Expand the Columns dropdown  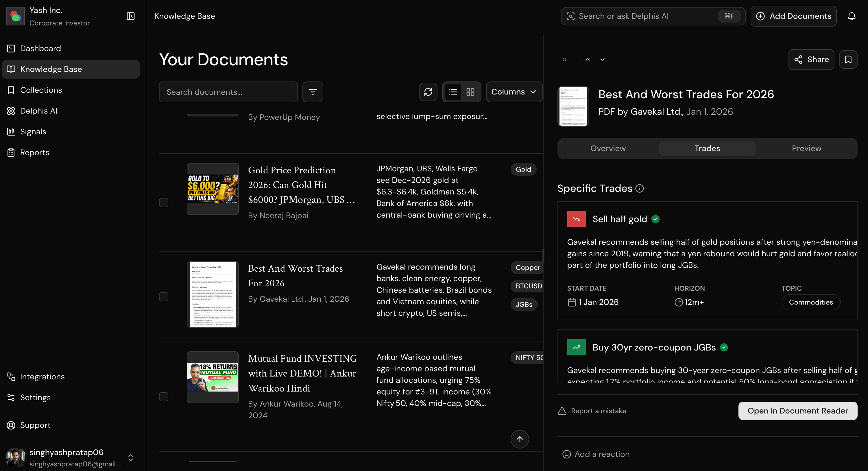[x=514, y=92]
